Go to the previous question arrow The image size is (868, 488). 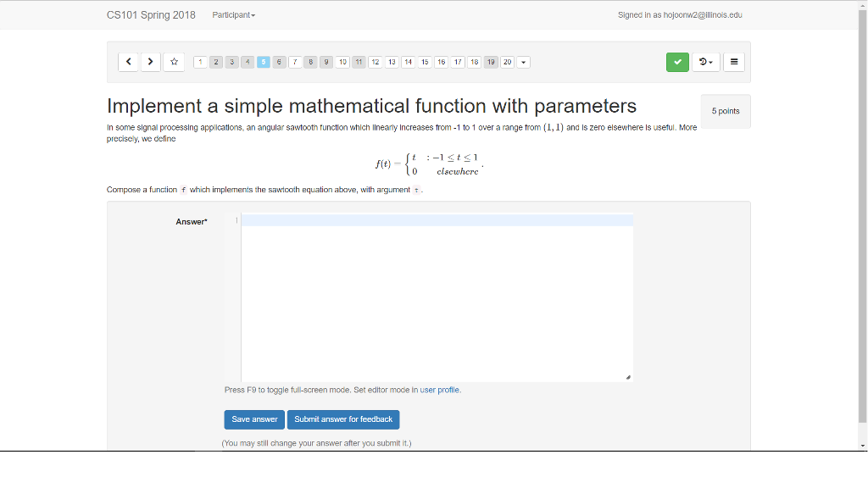129,62
